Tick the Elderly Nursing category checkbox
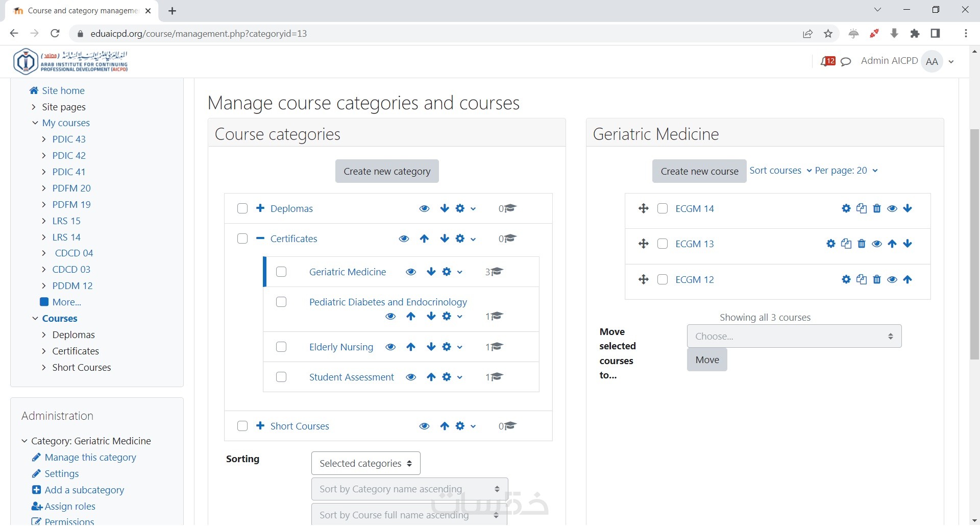 click(x=281, y=347)
